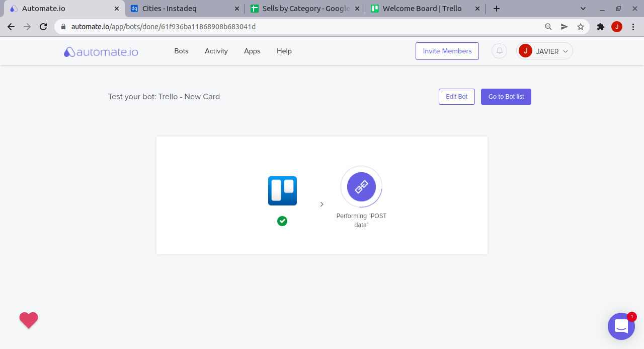The width and height of the screenshot is (644, 349).
Task: Click the Chrome profile J avatar
Action: tap(617, 27)
